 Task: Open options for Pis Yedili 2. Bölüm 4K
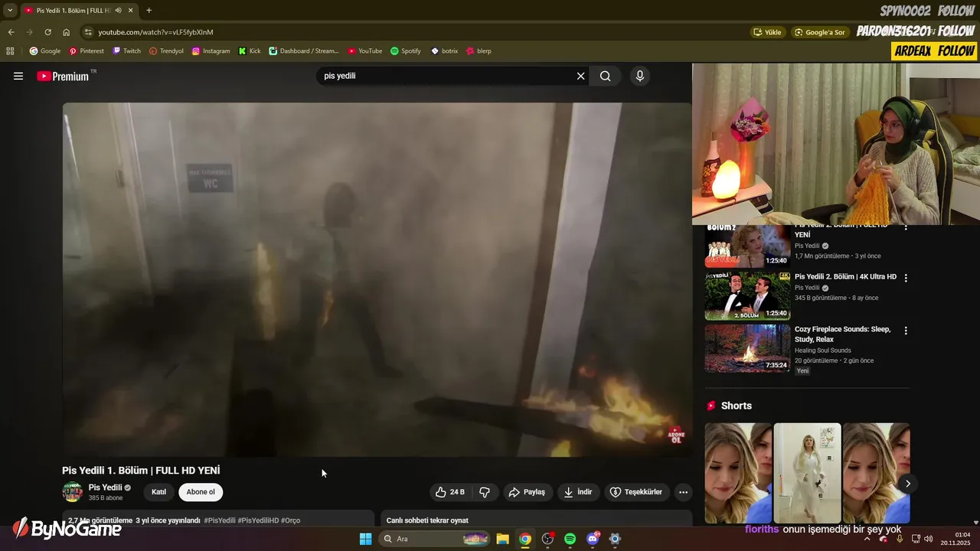coord(906,278)
